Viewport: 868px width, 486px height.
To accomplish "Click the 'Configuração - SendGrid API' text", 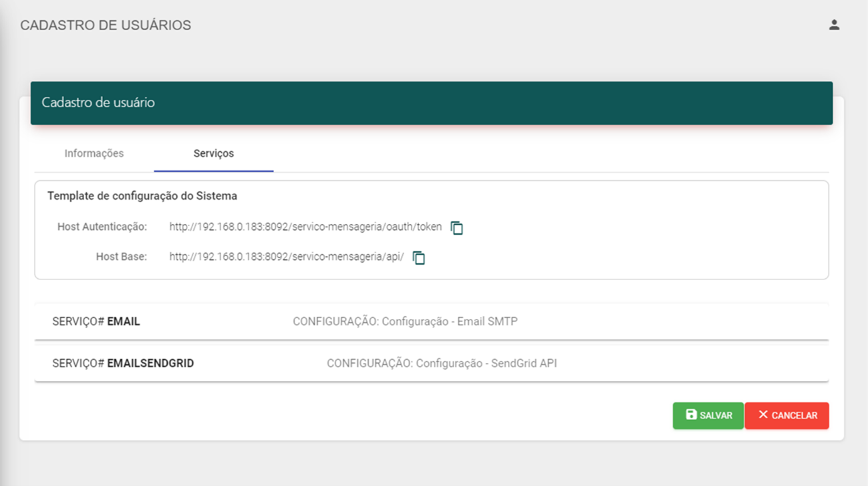I will tap(486, 364).
